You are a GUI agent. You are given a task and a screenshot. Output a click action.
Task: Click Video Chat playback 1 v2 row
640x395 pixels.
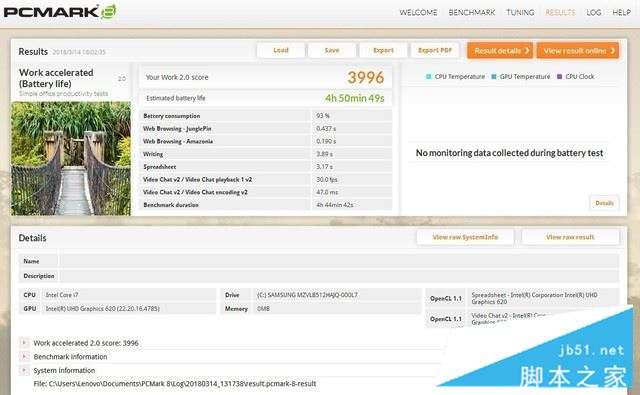tap(266, 180)
